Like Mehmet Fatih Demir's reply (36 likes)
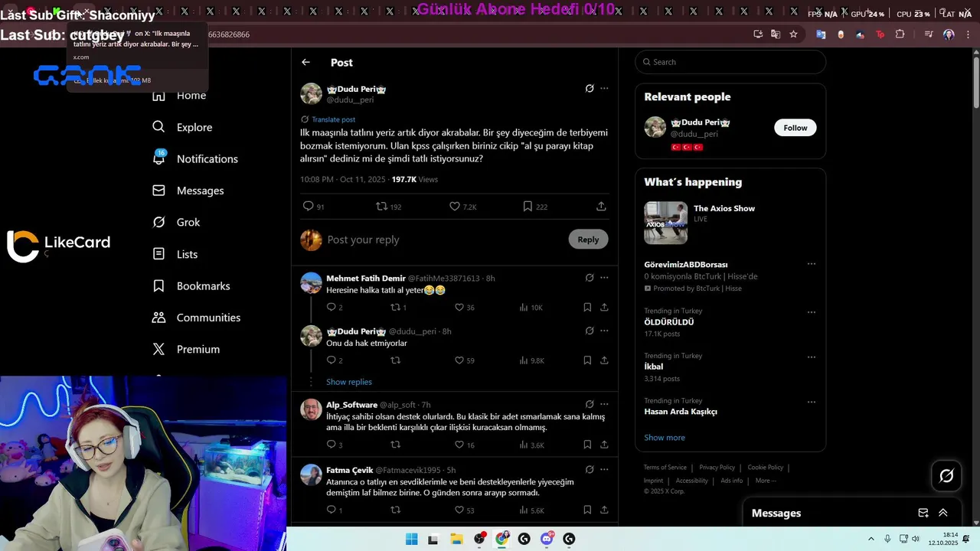 pyautogui.click(x=459, y=307)
